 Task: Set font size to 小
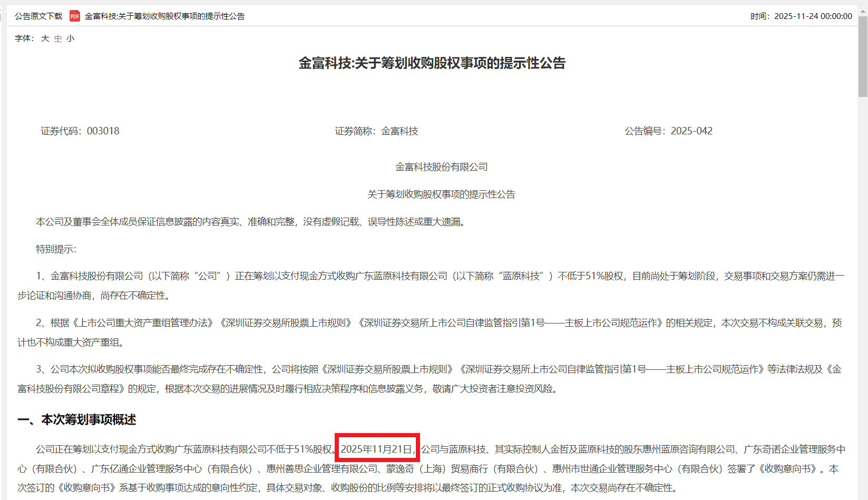click(71, 38)
